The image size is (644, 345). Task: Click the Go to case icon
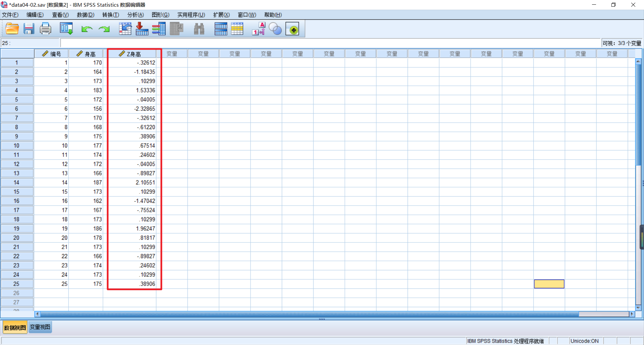pos(125,29)
